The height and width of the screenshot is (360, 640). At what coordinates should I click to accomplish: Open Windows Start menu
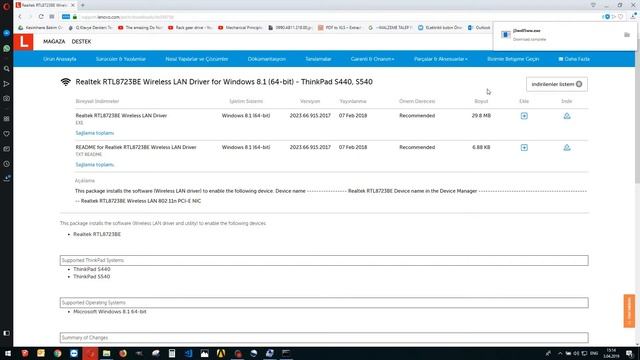[7, 353]
